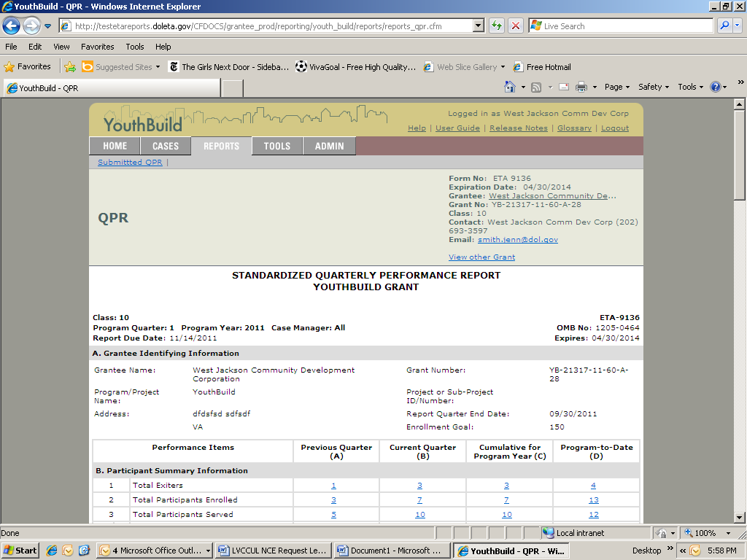The image size is (747, 560).
Task: Click the Stop loading red X icon
Action: click(x=516, y=26)
